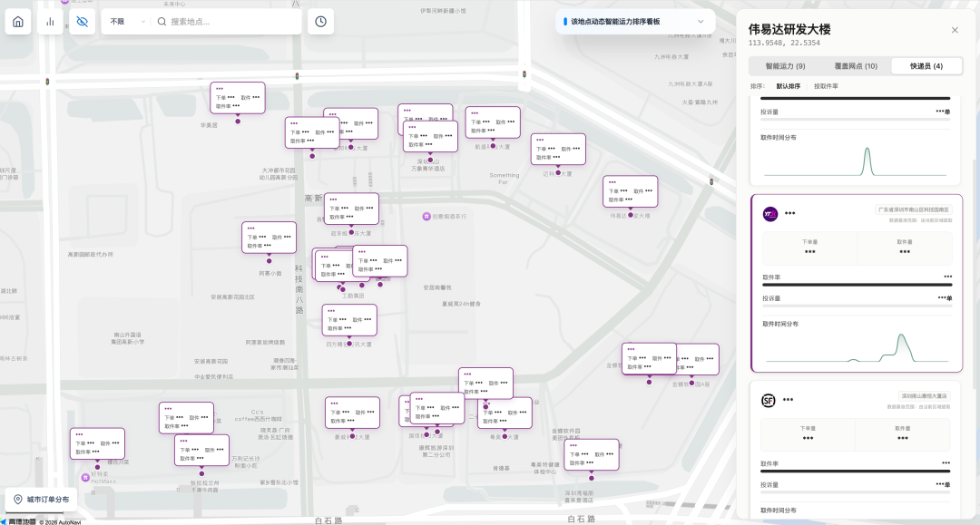The width and height of the screenshot is (980, 525).
Task: Expand the 该地点动态智能运力排序看板 panel chevron
Action: [701, 21]
